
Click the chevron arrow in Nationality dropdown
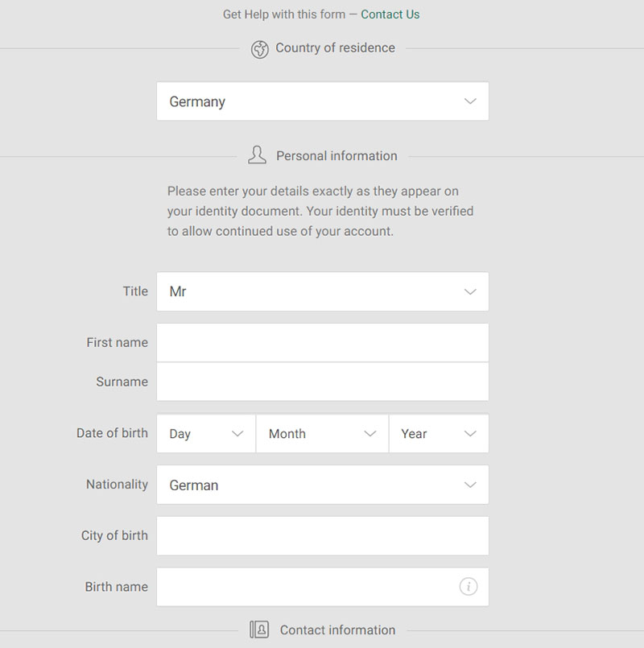pos(470,485)
